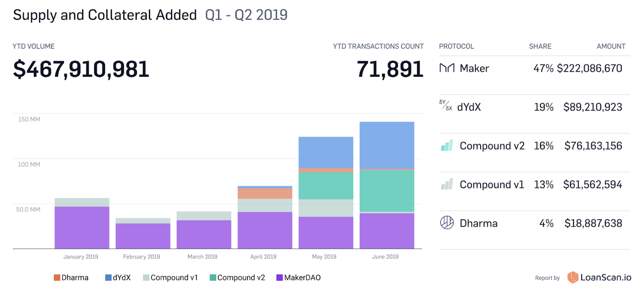Screen dimensions: 644x291
Task: Click the teal Compound v2 legend swatch
Action: tap(212, 277)
